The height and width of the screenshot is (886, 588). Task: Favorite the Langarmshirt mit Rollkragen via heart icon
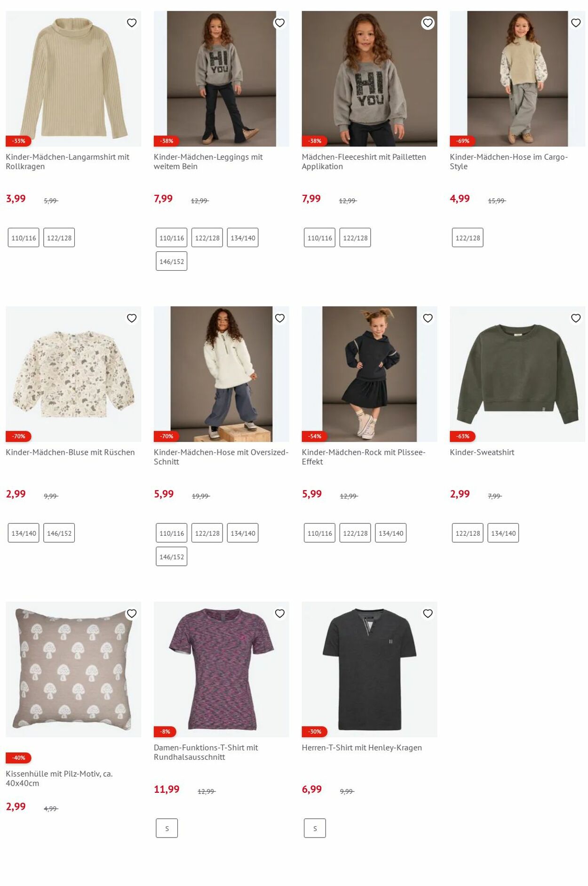point(132,23)
